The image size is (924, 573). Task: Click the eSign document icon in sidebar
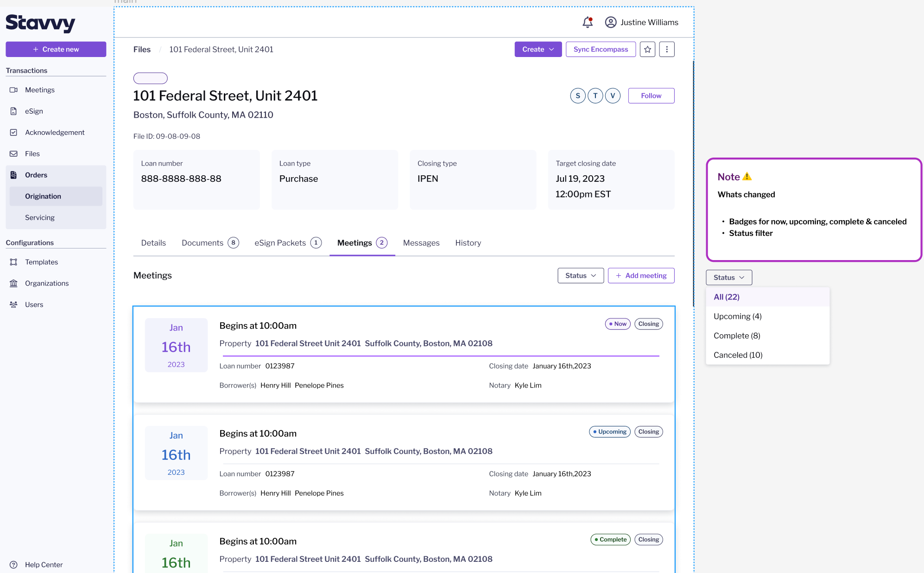click(x=13, y=111)
